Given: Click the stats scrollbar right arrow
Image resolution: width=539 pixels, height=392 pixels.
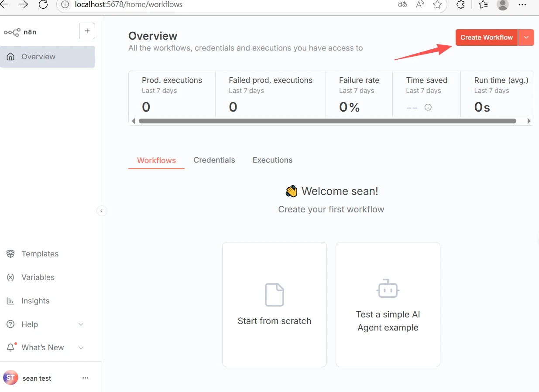Looking at the screenshot, I should (529, 121).
